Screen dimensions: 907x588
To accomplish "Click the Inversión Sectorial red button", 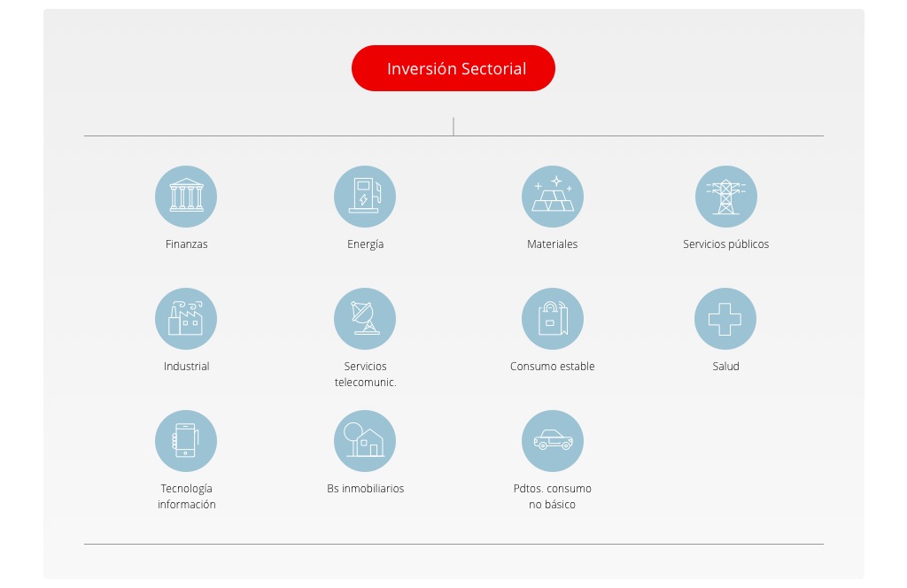I will (453, 68).
